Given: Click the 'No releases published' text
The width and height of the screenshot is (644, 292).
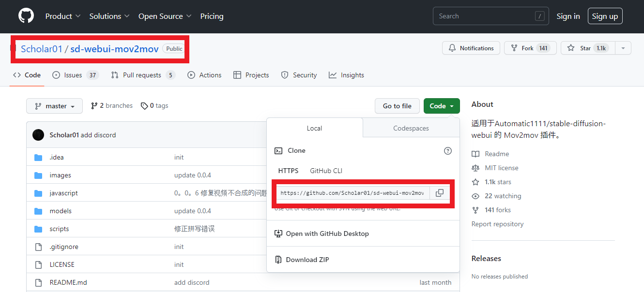Looking at the screenshot, I should point(500,277).
